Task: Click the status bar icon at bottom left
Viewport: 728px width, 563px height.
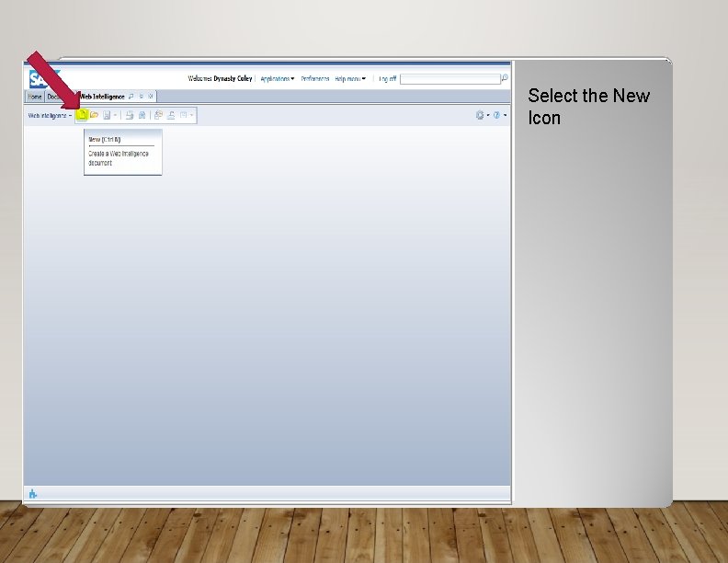Action: pos(32,494)
